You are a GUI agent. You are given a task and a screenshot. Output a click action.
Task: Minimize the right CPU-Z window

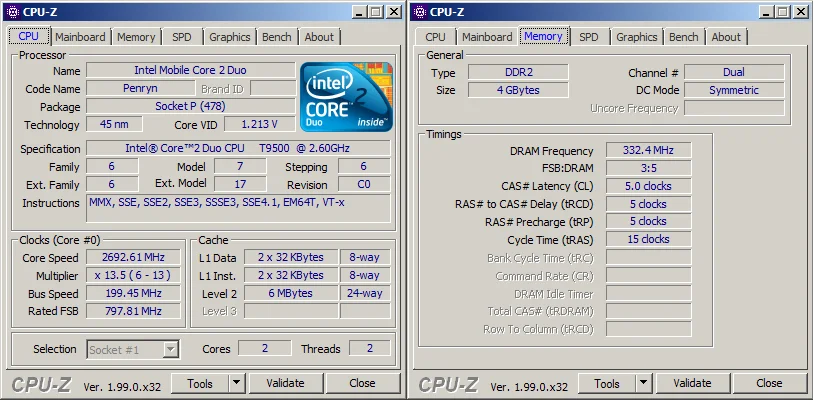click(x=767, y=11)
